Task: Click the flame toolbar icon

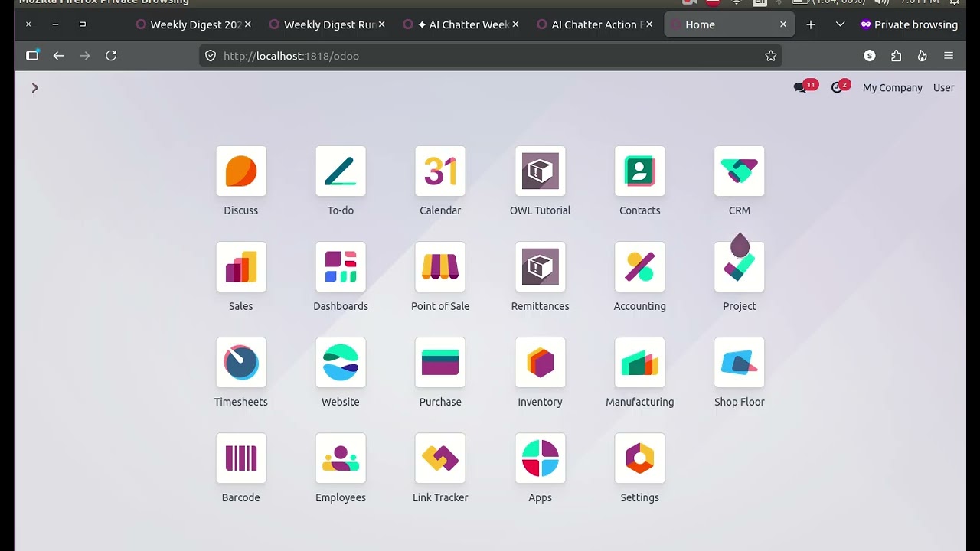Action: (923, 56)
